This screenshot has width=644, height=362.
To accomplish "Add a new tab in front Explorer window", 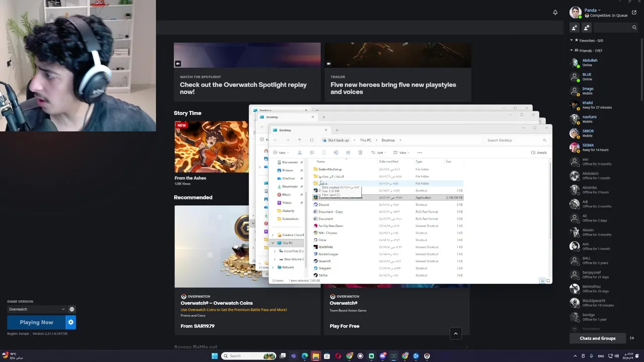I will point(337,130).
